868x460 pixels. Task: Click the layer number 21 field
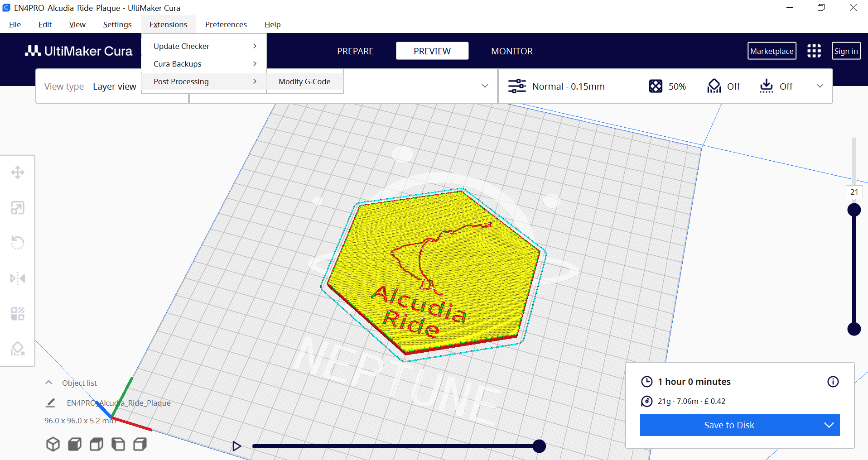click(x=854, y=192)
